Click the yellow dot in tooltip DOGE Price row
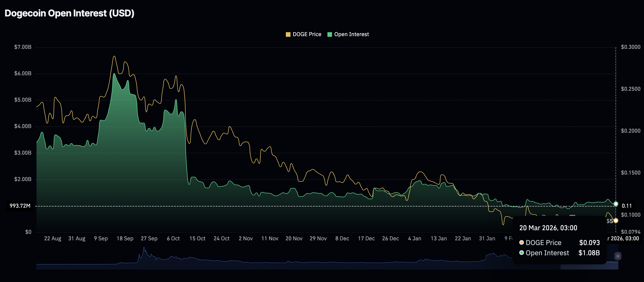644x282 pixels. [522, 242]
